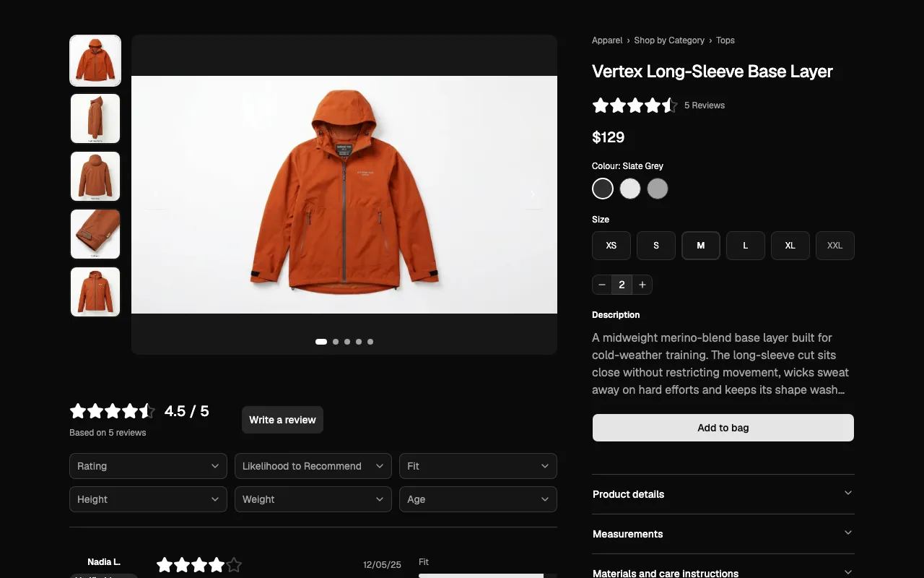Jump to second carousel dot
The width and height of the screenshot is (924, 578).
[x=336, y=342]
